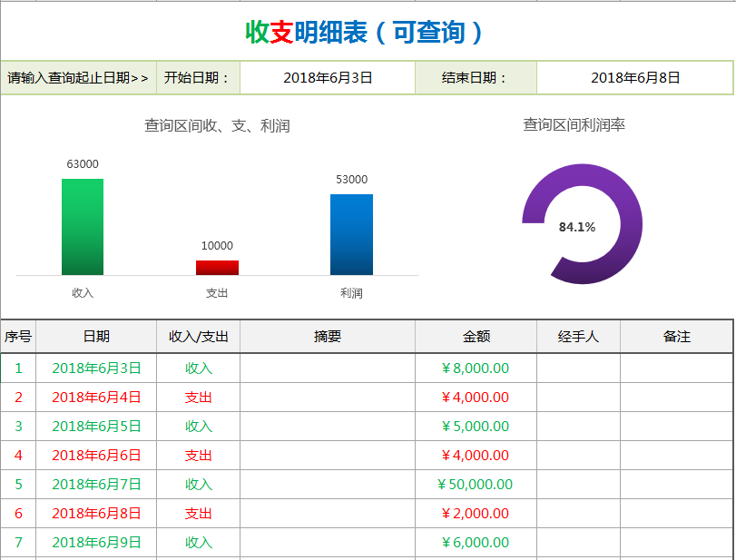Click empty 经手人 cell in row 3
This screenshot has height=560, width=736.
(578, 427)
